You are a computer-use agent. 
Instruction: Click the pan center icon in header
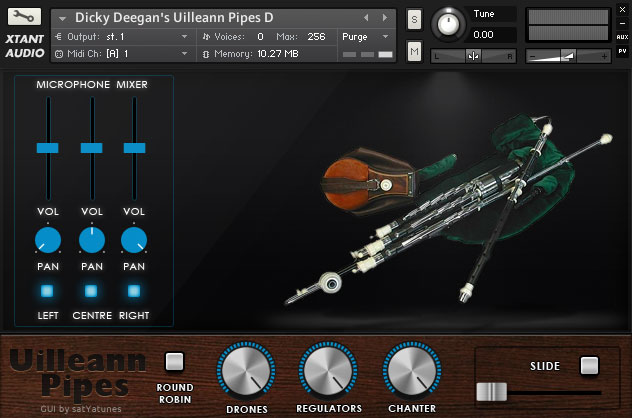point(473,56)
